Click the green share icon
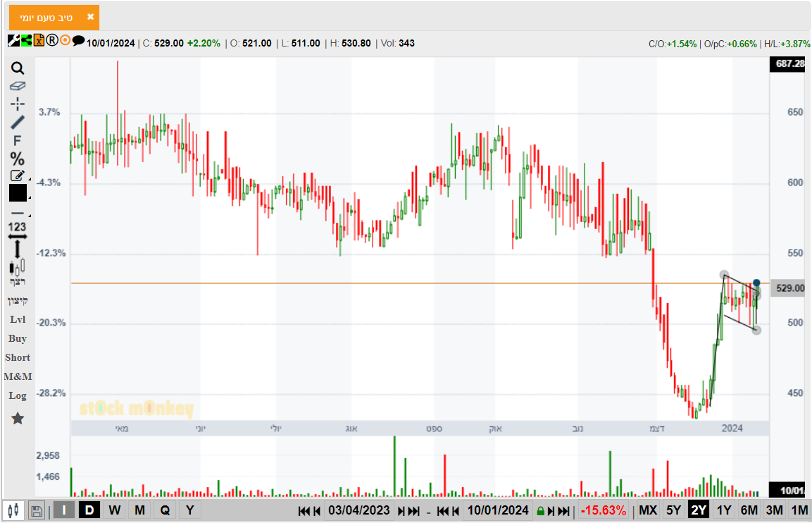Image resolution: width=812 pixels, height=523 pixels. [27, 40]
